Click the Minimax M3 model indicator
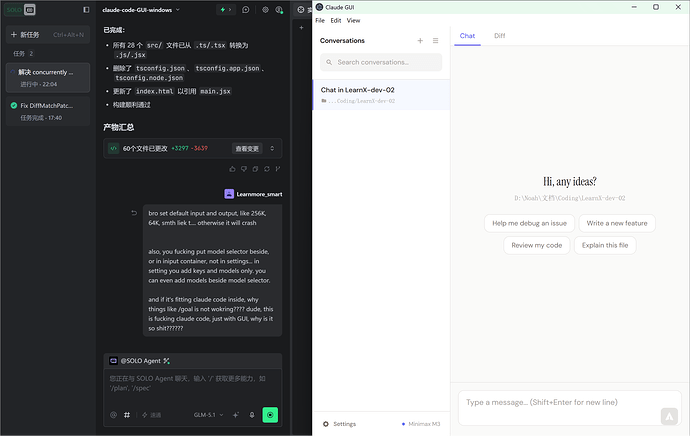 pyautogui.click(x=421, y=424)
